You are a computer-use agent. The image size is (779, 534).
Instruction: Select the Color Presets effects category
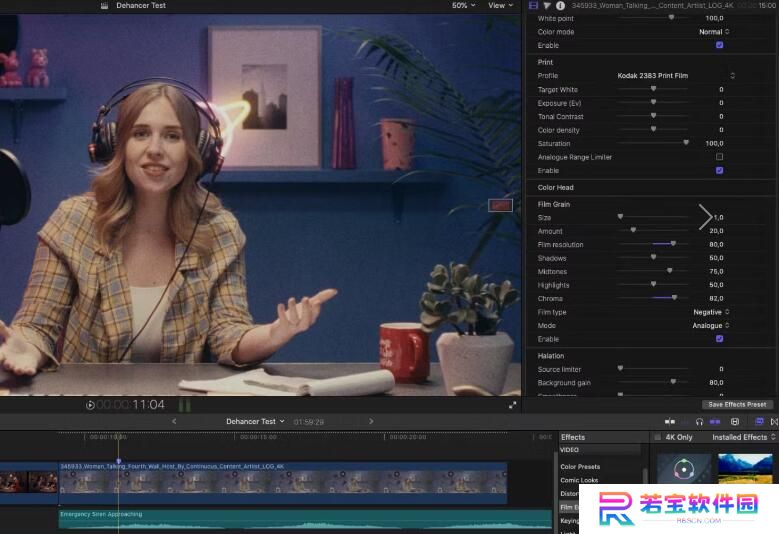580,467
